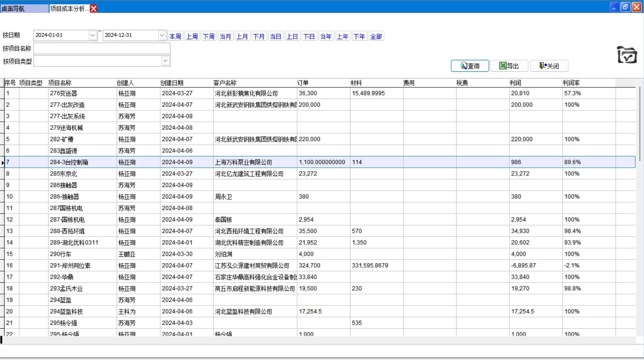
Task: Click the 全部 date shortcut
Action: pyautogui.click(x=376, y=36)
